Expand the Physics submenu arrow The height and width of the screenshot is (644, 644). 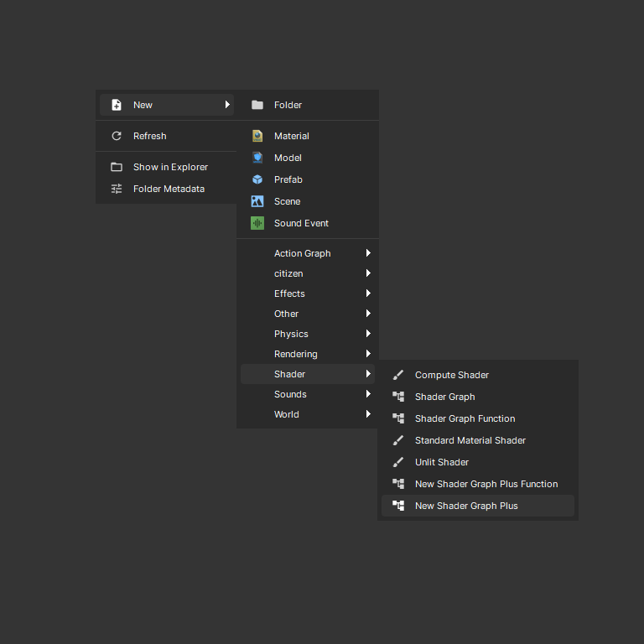point(367,334)
